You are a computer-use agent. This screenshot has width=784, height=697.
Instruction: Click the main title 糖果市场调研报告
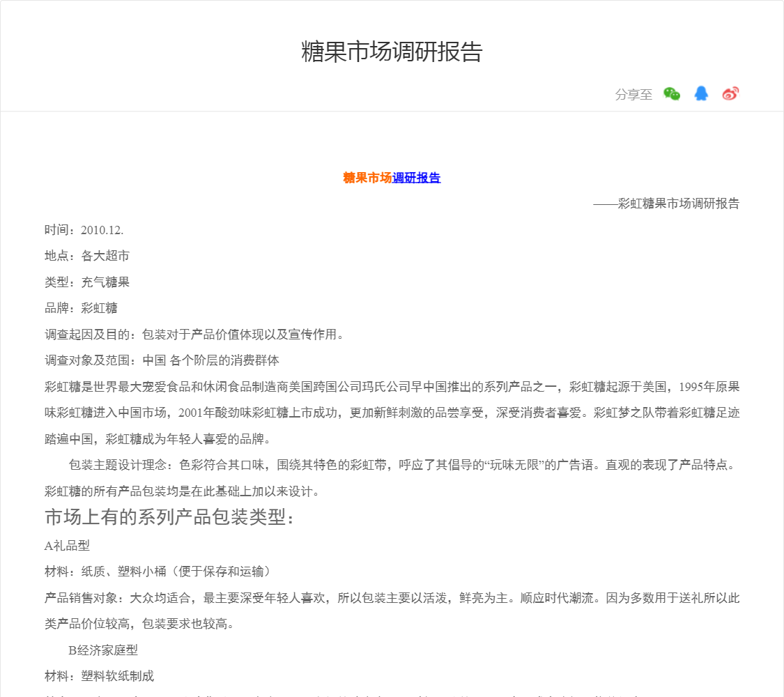[392, 52]
